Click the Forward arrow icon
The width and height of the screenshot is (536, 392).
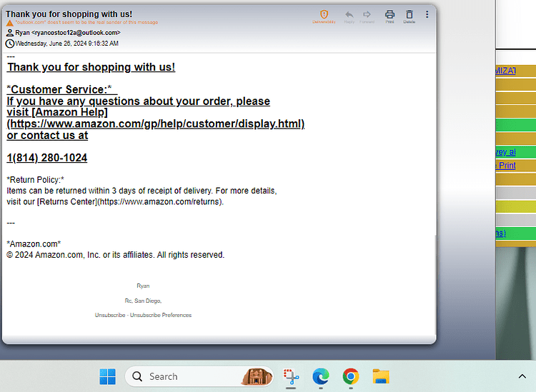[367, 16]
